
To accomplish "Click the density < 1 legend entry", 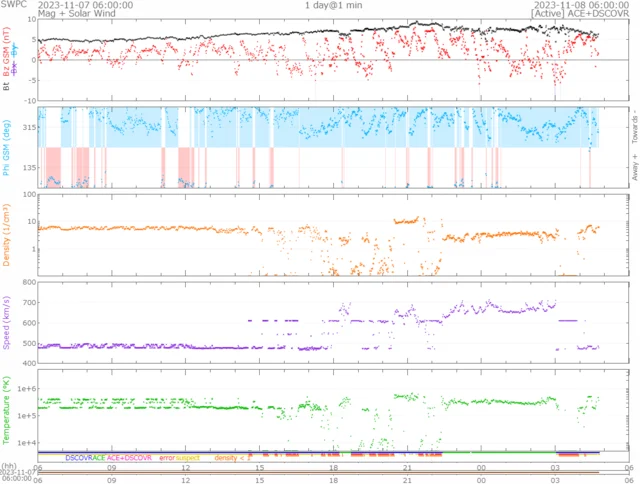I will click(229, 457).
